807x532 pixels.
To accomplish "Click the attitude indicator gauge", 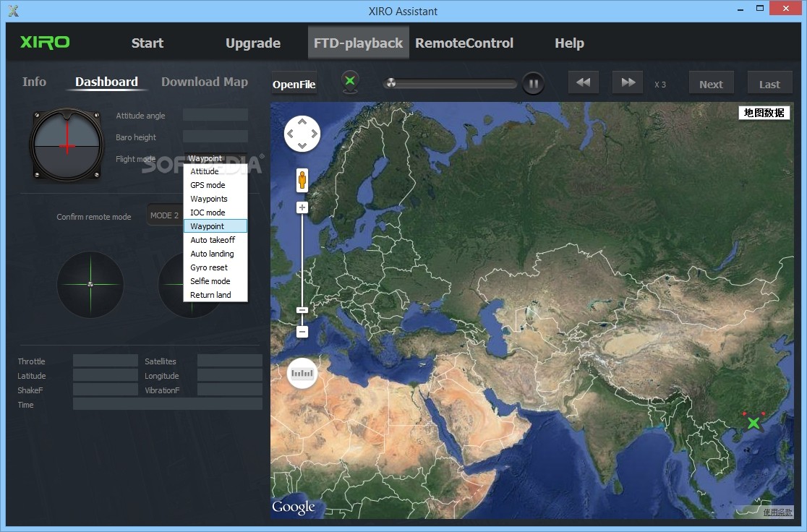I will tap(67, 145).
